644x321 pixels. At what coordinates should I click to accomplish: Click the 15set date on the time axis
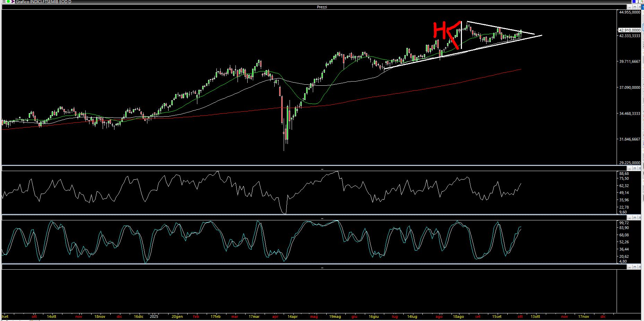click(x=497, y=316)
